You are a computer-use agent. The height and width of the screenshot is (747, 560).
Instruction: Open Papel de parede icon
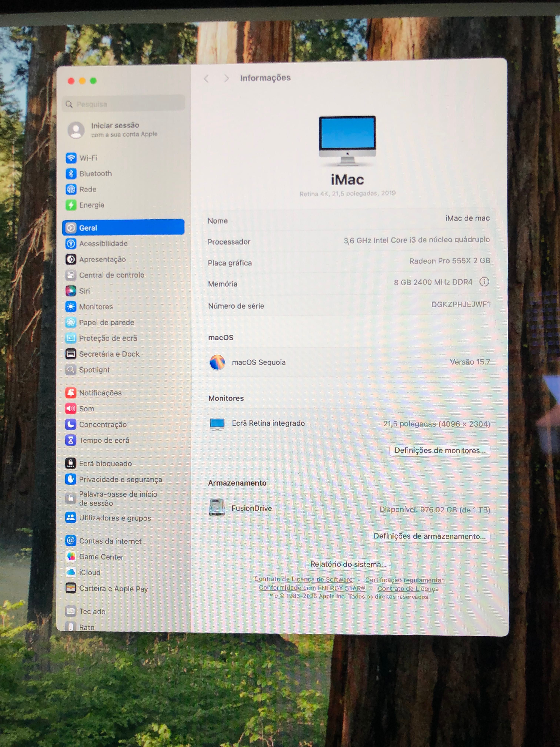click(x=71, y=323)
